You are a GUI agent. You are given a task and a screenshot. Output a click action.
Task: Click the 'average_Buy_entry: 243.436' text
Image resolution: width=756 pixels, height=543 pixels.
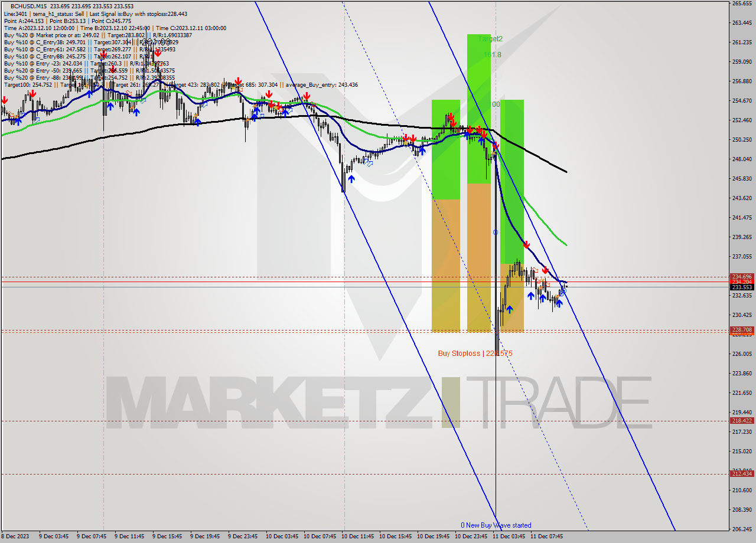click(321, 84)
